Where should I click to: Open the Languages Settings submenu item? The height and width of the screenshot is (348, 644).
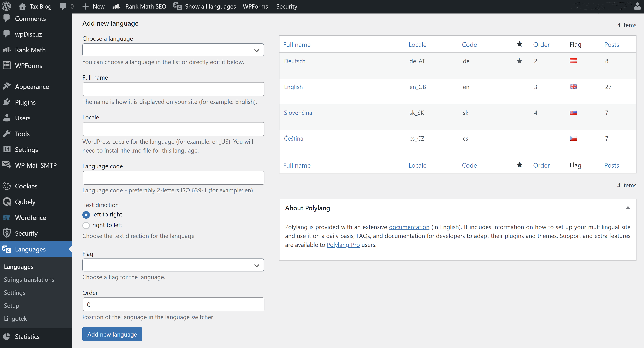15,292
